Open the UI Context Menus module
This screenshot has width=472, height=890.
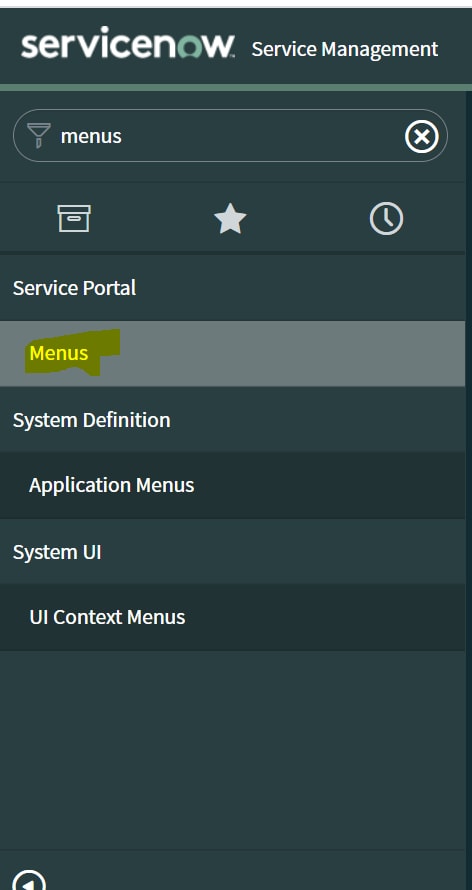pyautogui.click(x=107, y=617)
